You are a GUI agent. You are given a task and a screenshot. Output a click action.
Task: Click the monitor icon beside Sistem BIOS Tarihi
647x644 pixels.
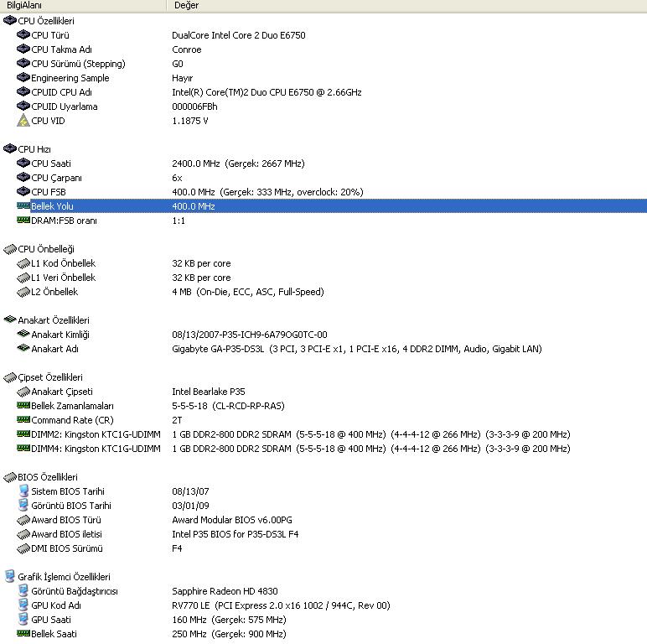(23, 491)
